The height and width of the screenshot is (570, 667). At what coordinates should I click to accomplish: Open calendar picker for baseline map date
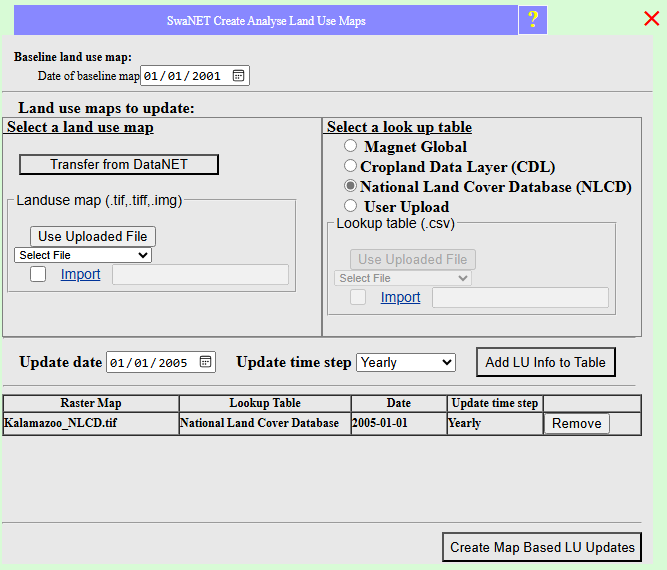(x=238, y=75)
